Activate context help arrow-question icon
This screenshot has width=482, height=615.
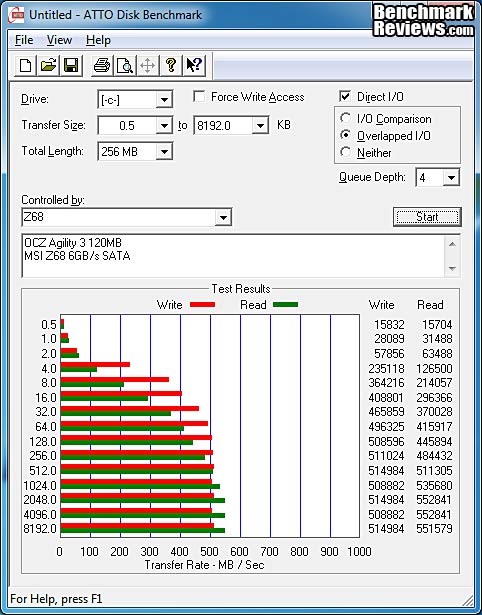pyautogui.click(x=194, y=65)
